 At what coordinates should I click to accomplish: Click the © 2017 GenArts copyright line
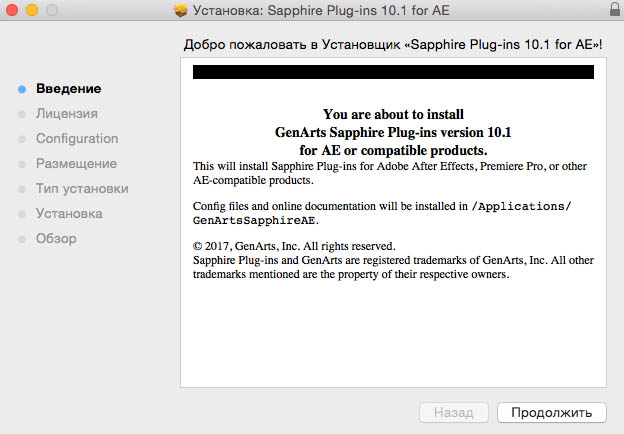click(294, 246)
